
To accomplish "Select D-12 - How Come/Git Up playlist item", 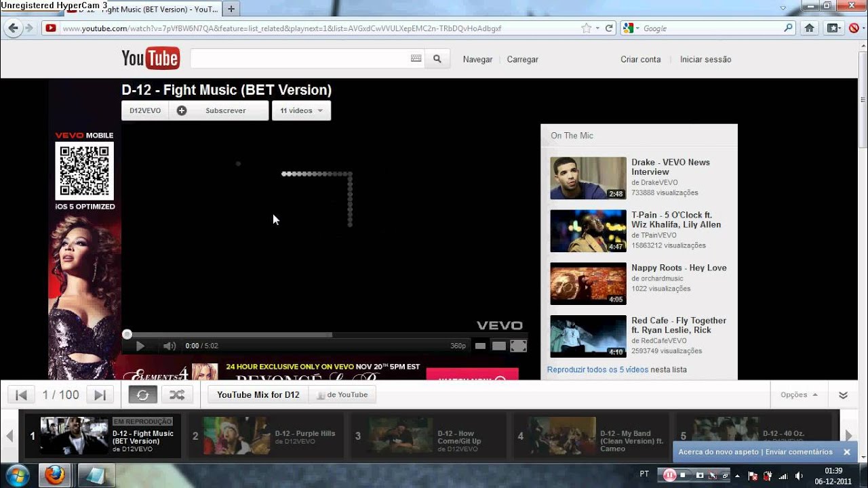I will 429,436.
